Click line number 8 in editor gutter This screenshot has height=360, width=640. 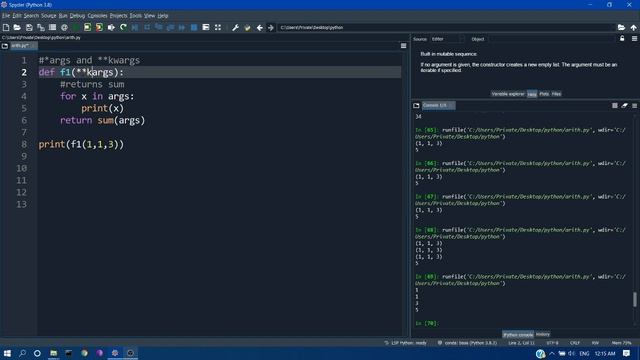pyautogui.click(x=24, y=144)
